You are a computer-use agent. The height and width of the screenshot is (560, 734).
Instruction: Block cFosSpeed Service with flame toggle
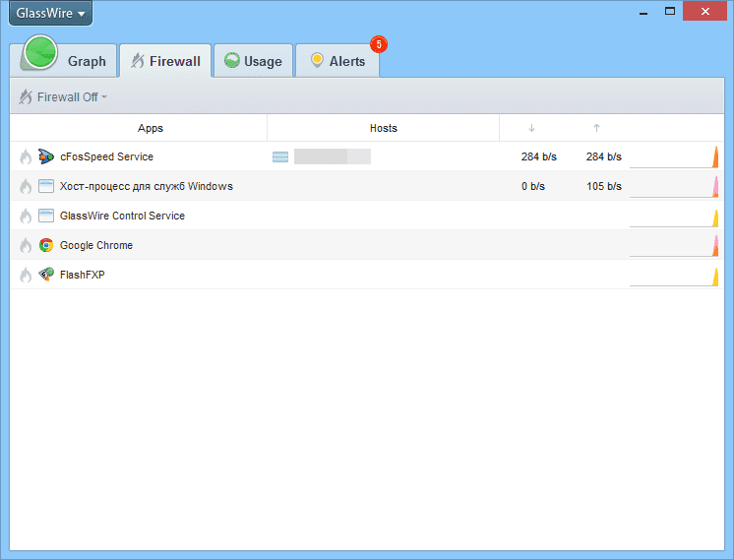[x=26, y=156]
